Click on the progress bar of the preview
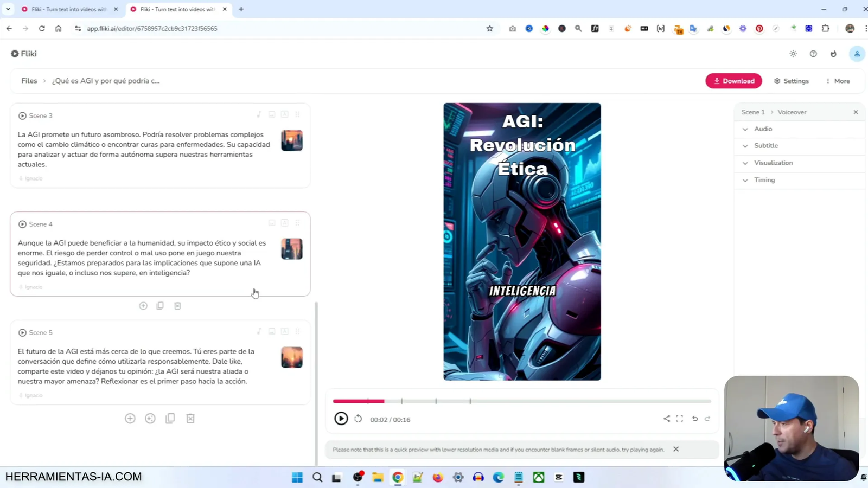The width and height of the screenshot is (868, 488). (521, 401)
